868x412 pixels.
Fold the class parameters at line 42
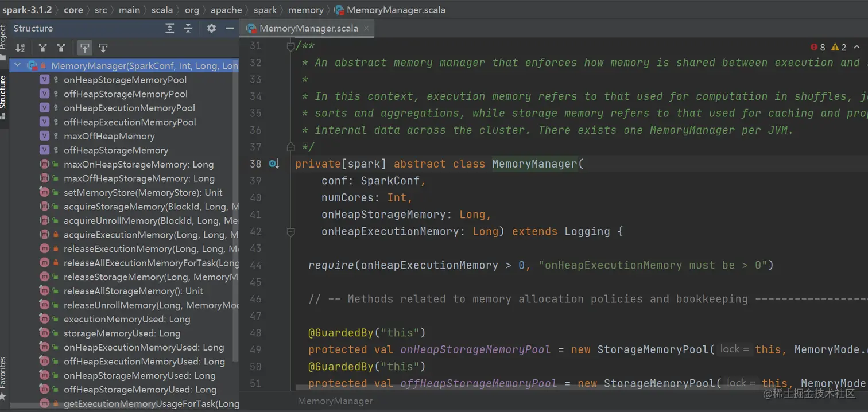(x=290, y=232)
